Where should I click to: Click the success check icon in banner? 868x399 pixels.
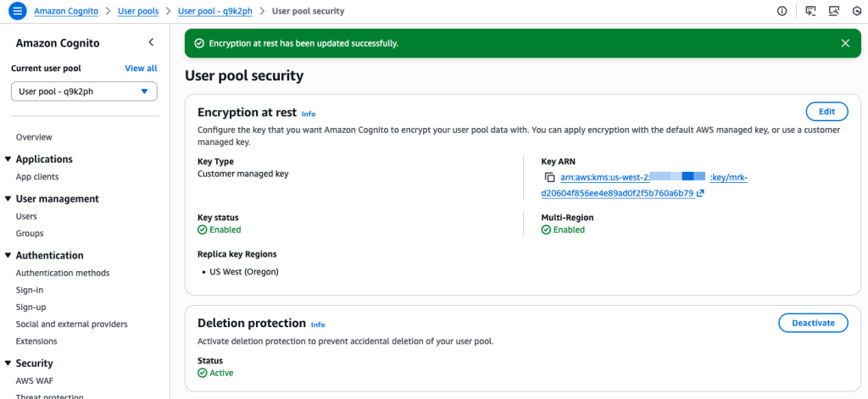click(199, 43)
